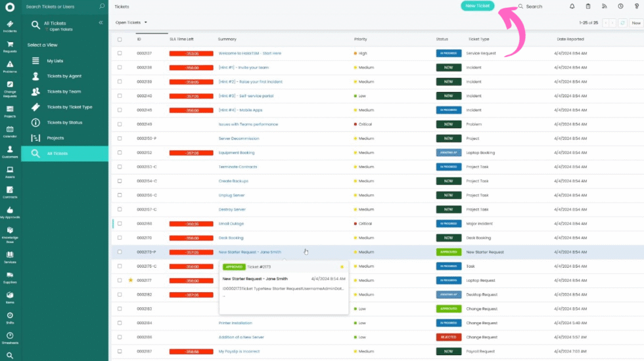Check the box for ticket 0002149
Viewport: 644px width, 361px height.
(120, 124)
